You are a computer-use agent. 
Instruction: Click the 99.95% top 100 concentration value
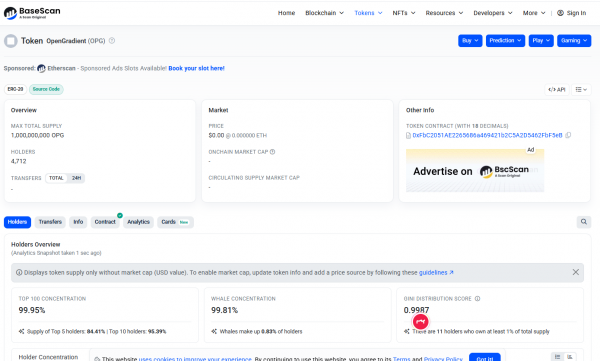click(x=32, y=310)
